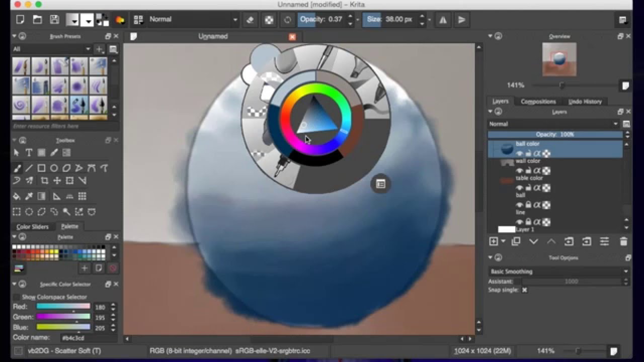Click the layer Opacity 100% slider
The width and height of the screenshot is (644, 362).
pos(555,135)
